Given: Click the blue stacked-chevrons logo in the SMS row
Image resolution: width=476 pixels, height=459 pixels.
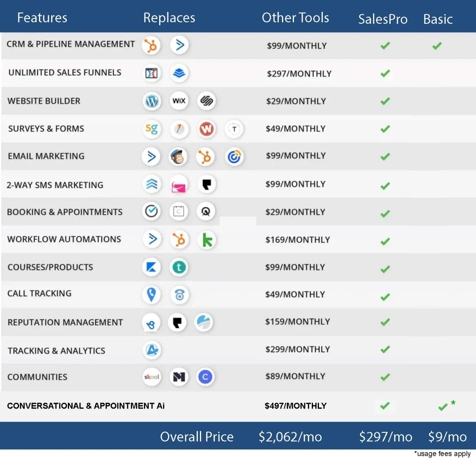Looking at the screenshot, I should pos(152,184).
